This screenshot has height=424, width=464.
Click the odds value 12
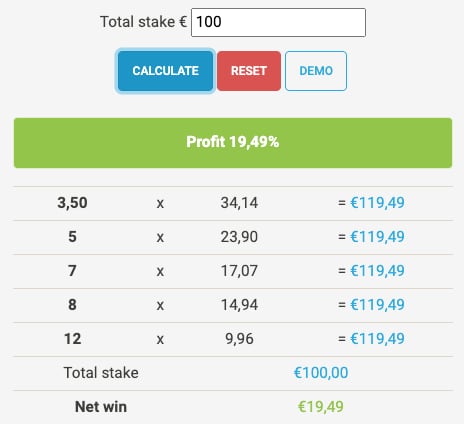72,339
